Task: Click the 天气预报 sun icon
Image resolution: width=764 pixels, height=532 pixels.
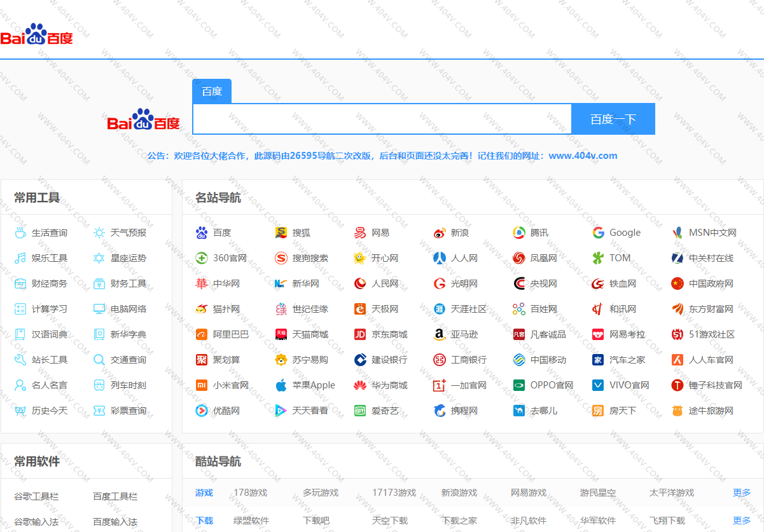Action: pos(99,233)
